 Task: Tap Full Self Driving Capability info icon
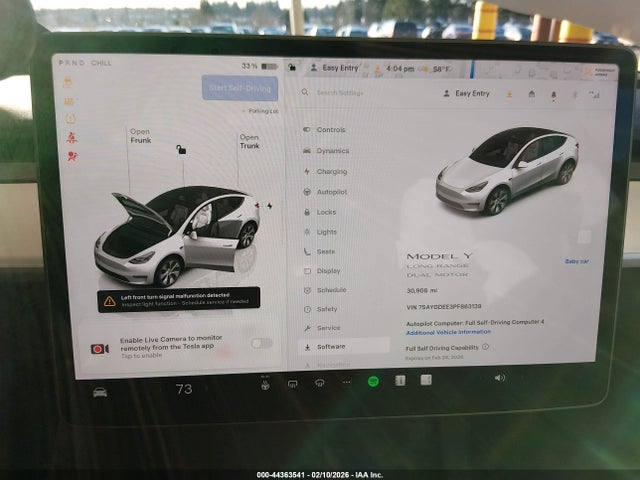[485, 347]
